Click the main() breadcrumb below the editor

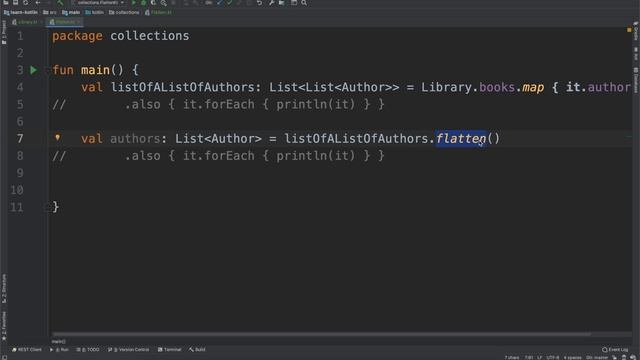tap(58, 341)
